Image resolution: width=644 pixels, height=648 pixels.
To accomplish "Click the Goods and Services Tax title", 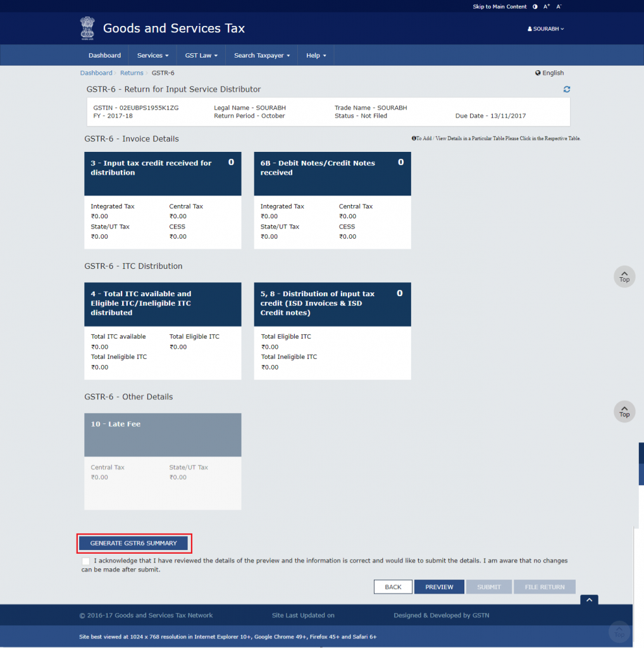I will click(174, 28).
